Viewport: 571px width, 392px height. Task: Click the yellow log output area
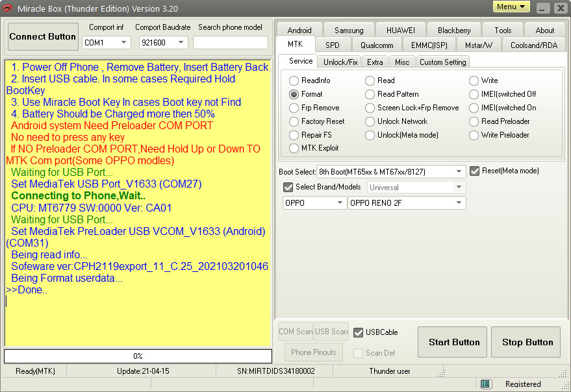pos(138,203)
